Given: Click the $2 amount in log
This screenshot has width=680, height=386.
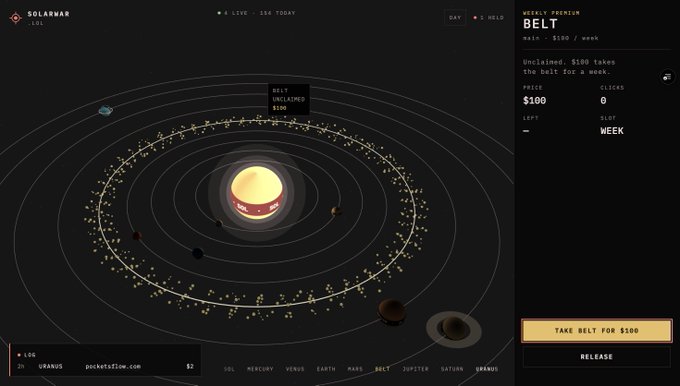Looking at the screenshot, I should [x=190, y=366].
